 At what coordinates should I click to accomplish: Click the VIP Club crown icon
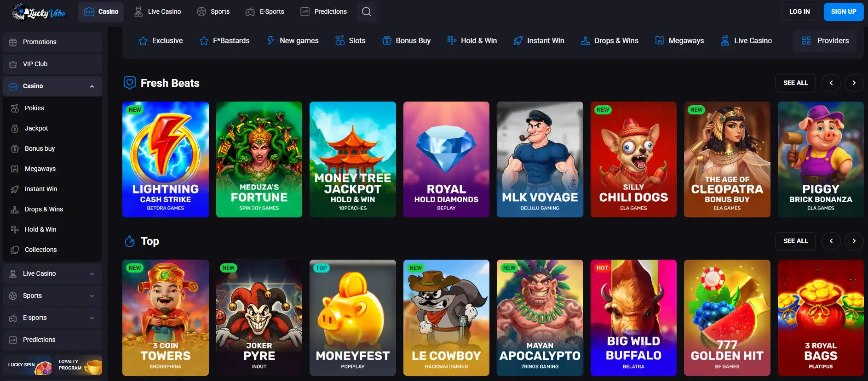point(13,64)
